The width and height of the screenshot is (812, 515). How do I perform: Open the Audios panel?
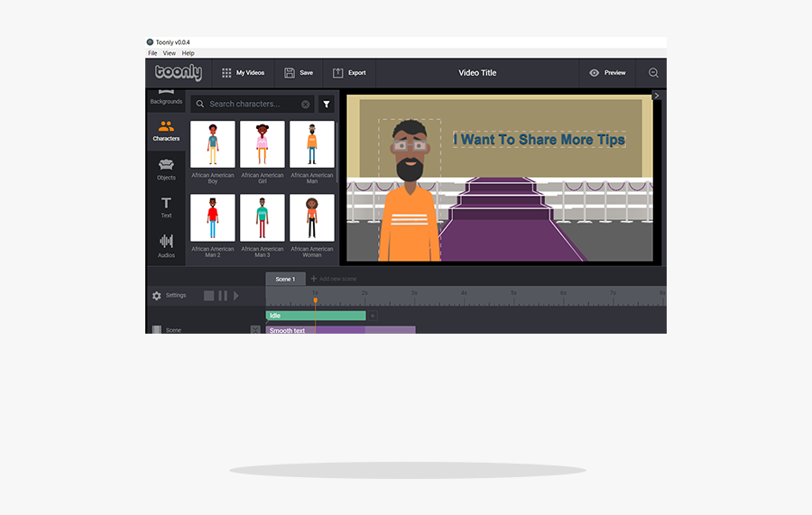[166, 245]
